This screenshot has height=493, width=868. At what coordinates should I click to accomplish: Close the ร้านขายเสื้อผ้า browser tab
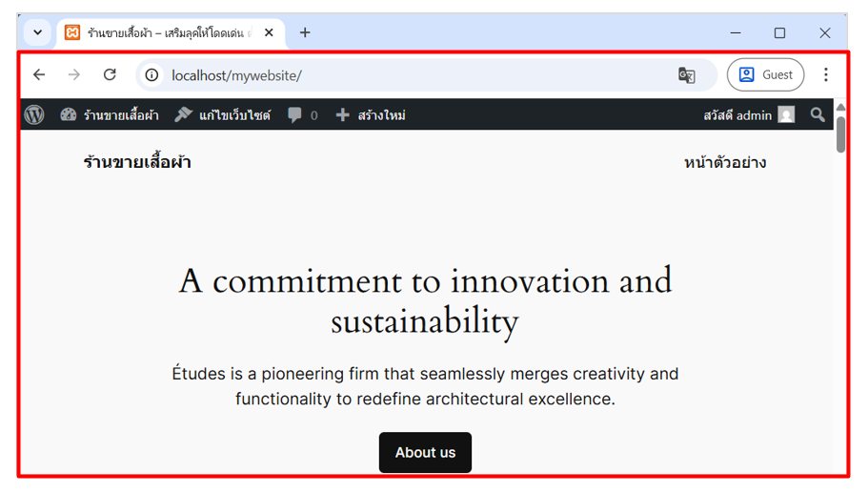click(x=269, y=32)
